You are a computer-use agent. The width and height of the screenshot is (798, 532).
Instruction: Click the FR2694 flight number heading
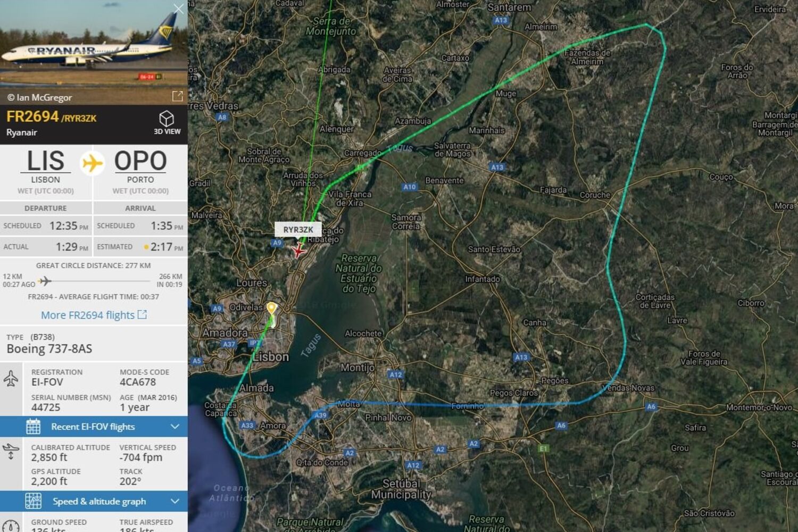[32, 117]
